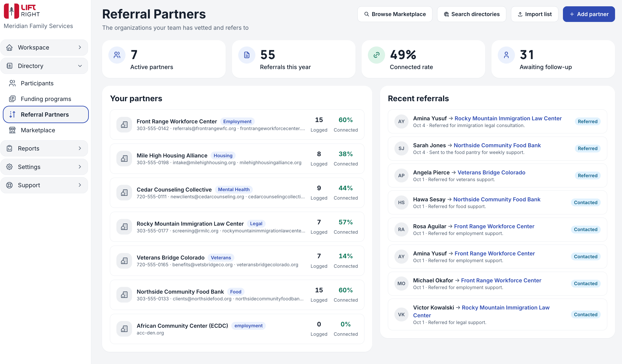Click the Support lifebuoy icon
The height and width of the screenshot is (364, 622).
tap(9, 185)
